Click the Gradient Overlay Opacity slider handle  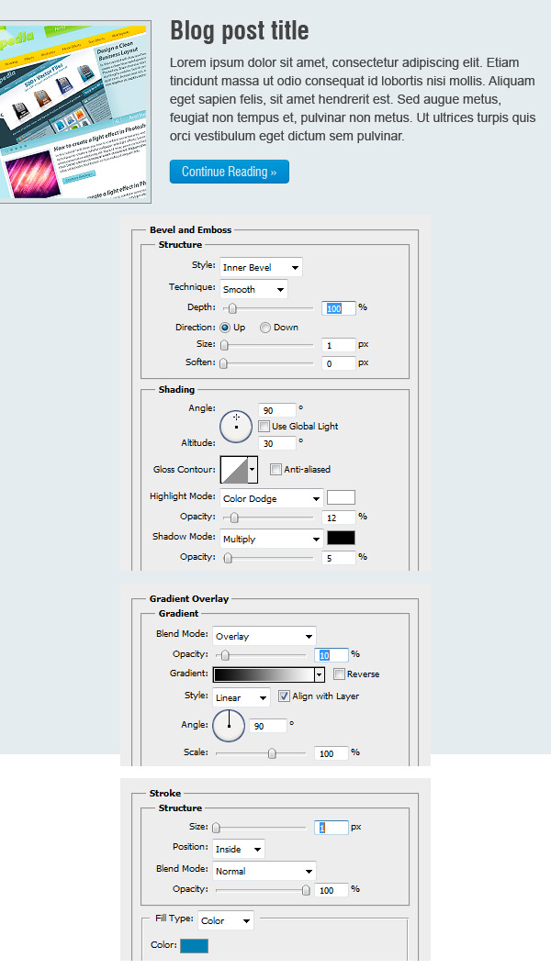click(225, 655)
